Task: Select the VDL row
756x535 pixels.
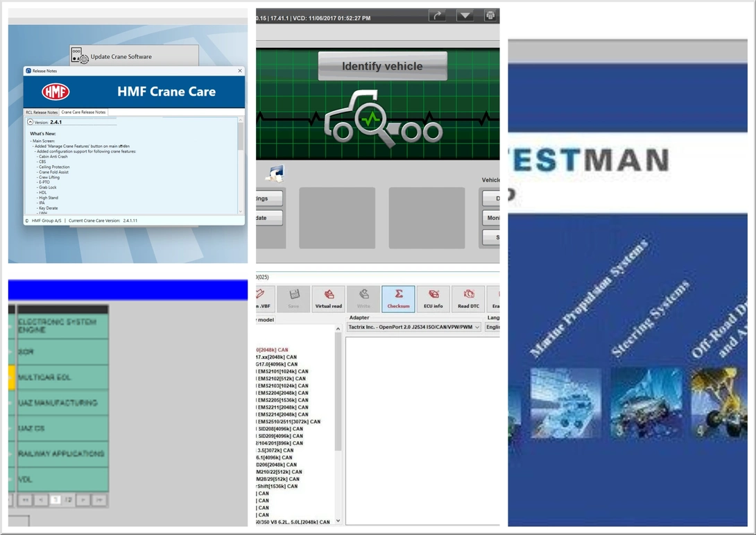Action: click(x=62, y=479)
